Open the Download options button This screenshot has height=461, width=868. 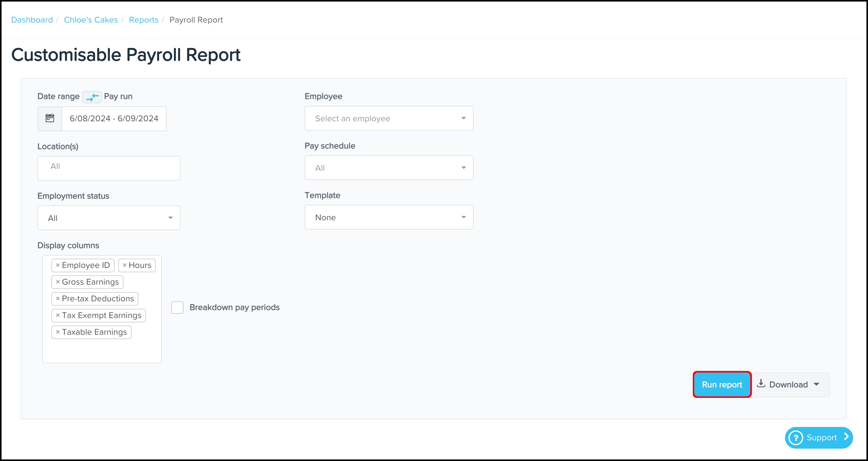791,384
